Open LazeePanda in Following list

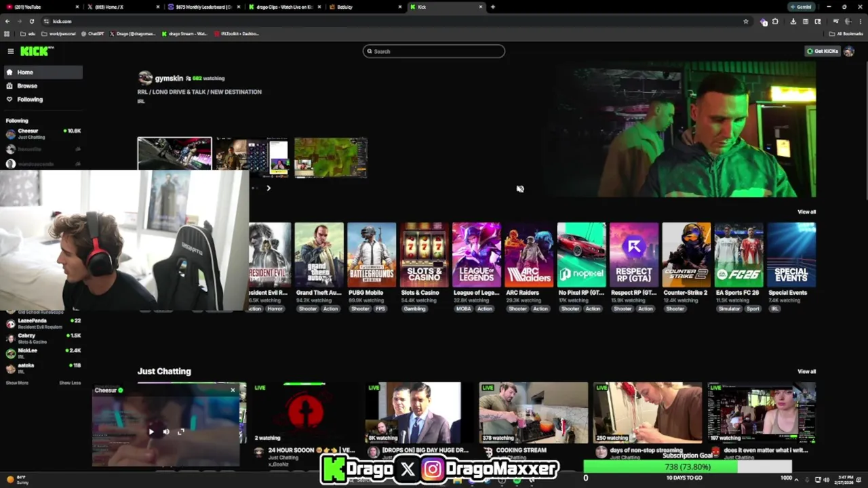43,323
